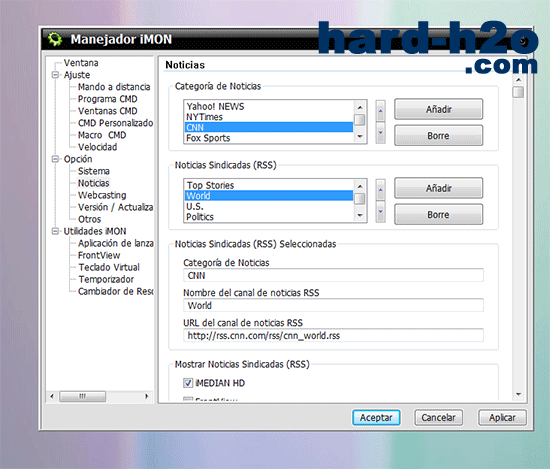Click the Categoría de Noticias field containing CNN
The image size is (550, 469).
tap(333, 275)
